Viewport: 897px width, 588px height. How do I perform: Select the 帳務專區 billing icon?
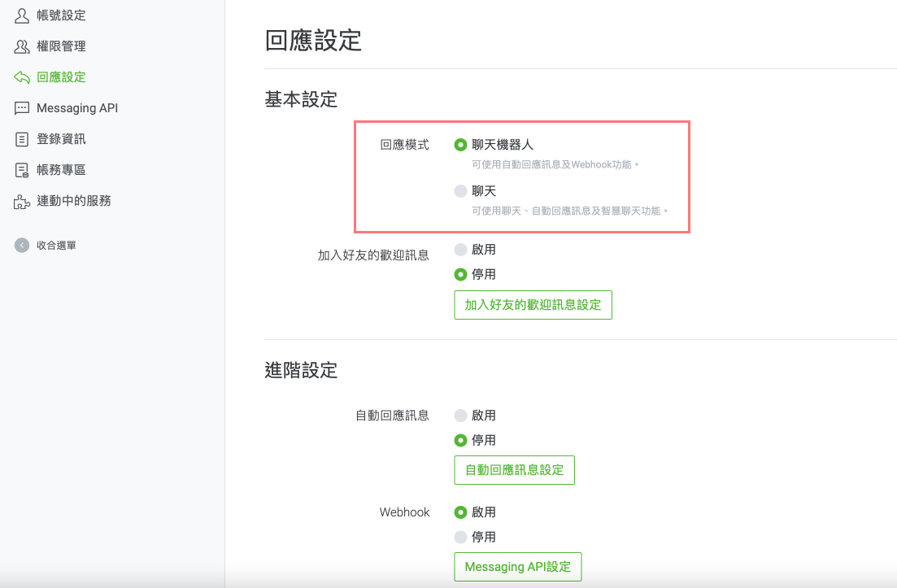[x=23, y=169]
